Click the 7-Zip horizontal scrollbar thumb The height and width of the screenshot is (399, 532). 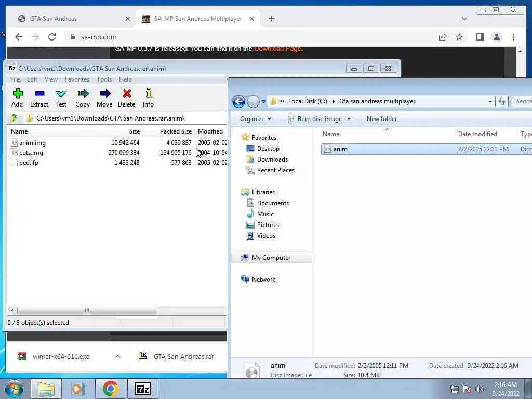87,311
